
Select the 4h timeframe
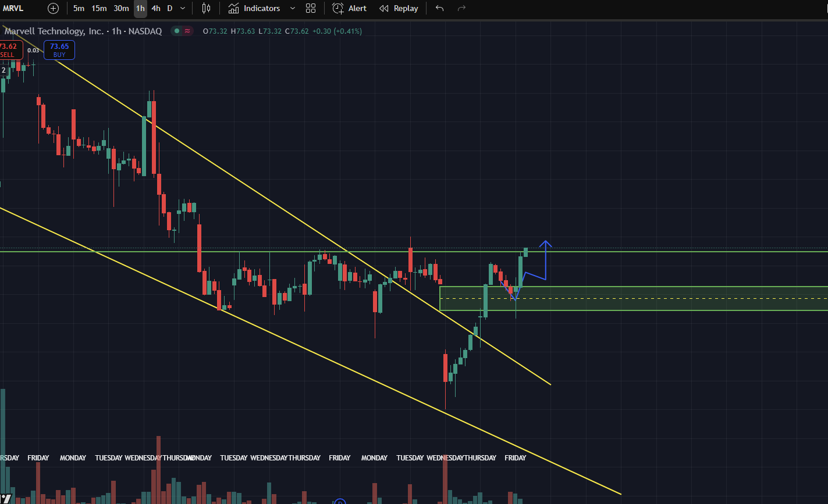point(155,8)
